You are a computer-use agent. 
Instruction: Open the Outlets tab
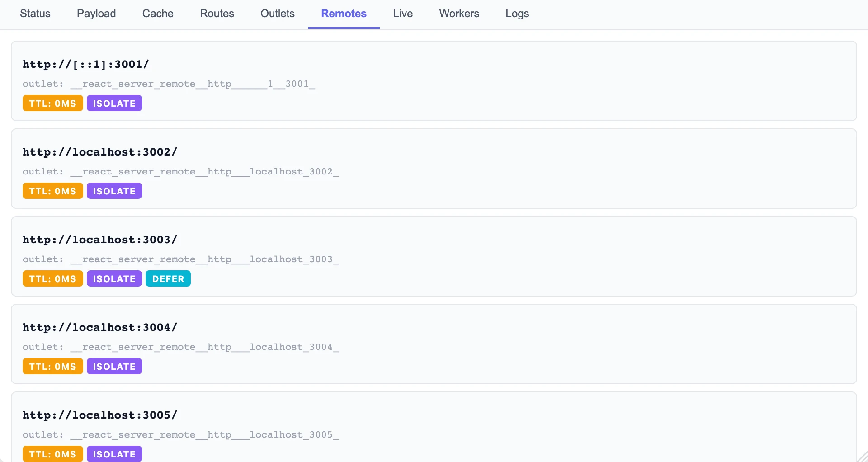pyautogui.click(x=278, y=14)
